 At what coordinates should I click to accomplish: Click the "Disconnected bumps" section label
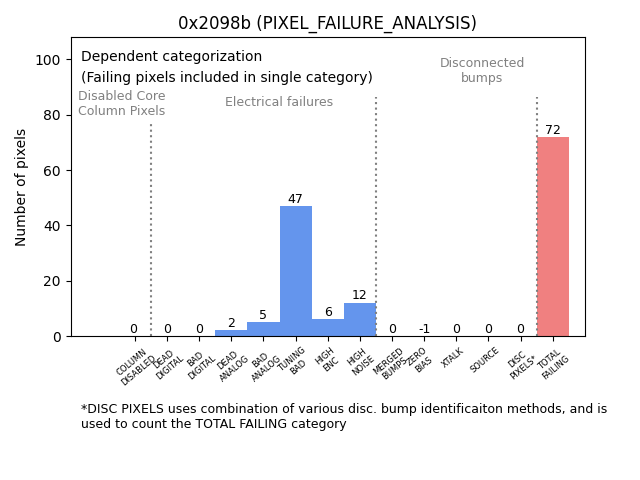coord(482,70)
